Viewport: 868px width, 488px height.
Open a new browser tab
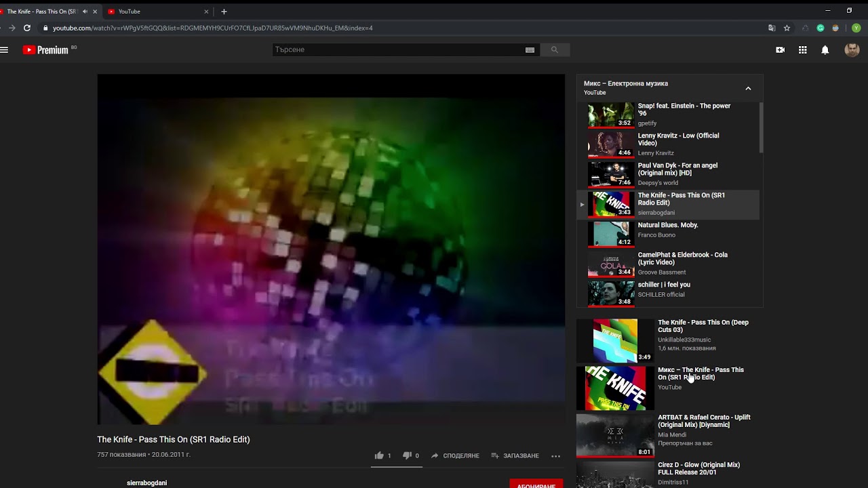coord(224,12)
